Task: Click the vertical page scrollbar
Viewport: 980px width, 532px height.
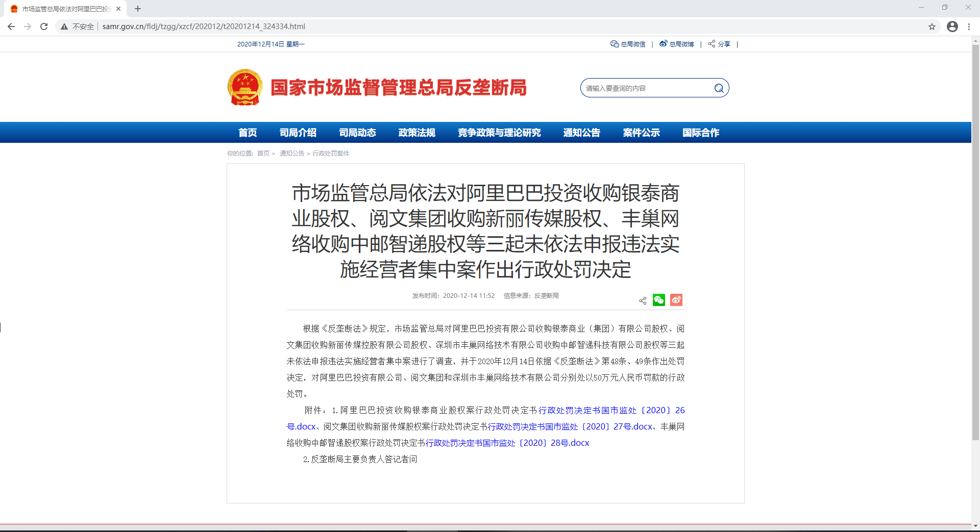Action: tap(975, 242)
